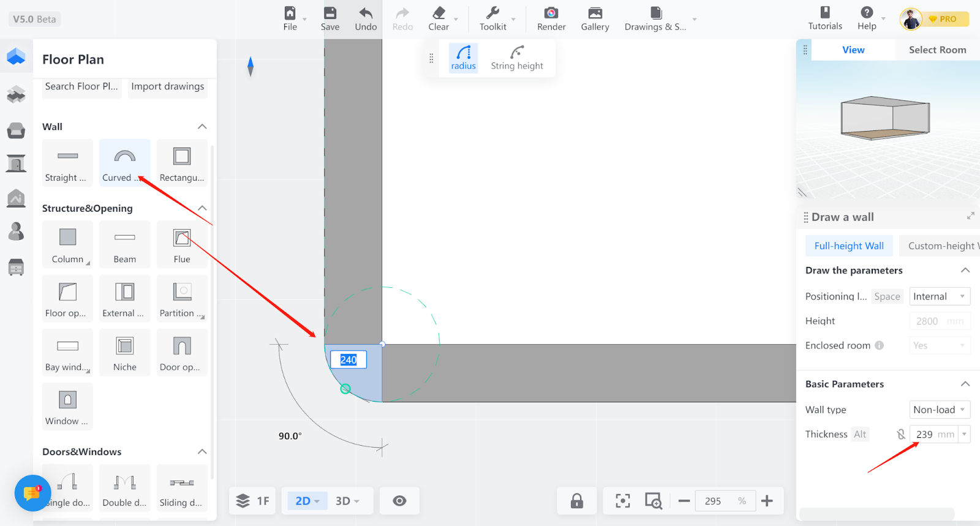Click the lock icon in bottom bar

point(576,501)
